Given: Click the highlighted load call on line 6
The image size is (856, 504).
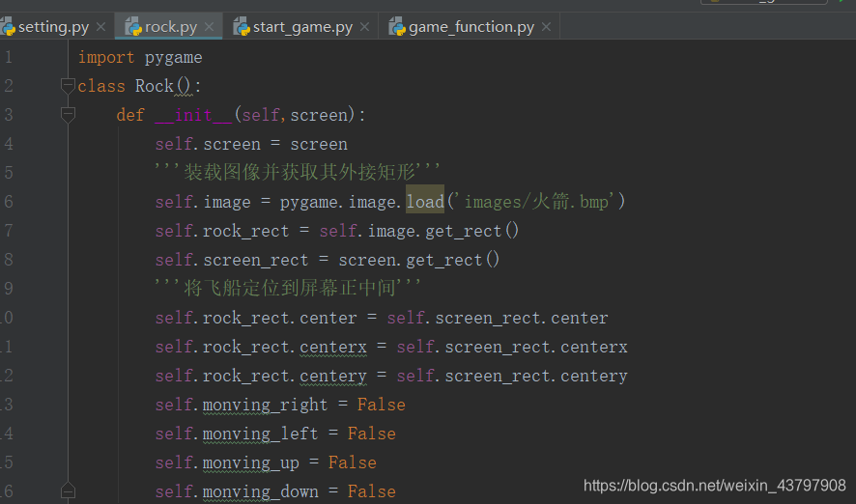Looking at the screenshot, I should click(425, 202).
